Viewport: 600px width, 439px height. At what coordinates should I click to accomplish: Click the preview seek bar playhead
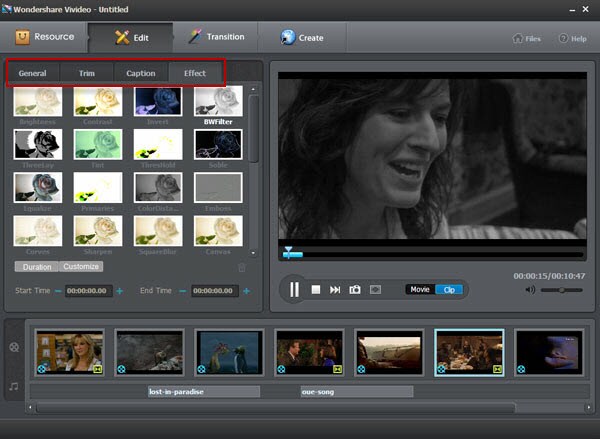click(289, 252)
